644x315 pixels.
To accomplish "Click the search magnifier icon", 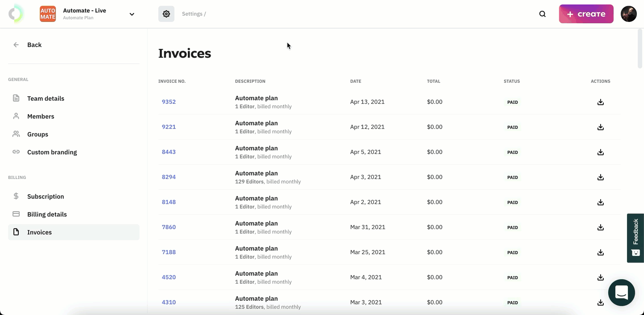I will pyautogui.click(x=542, y=14).
